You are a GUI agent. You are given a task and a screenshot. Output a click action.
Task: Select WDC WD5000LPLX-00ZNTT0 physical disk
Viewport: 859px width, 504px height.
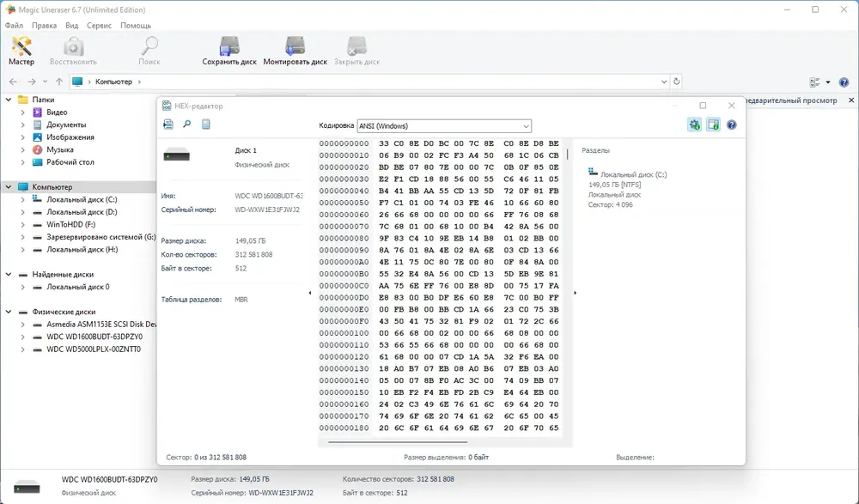click(x=94, y=349)
